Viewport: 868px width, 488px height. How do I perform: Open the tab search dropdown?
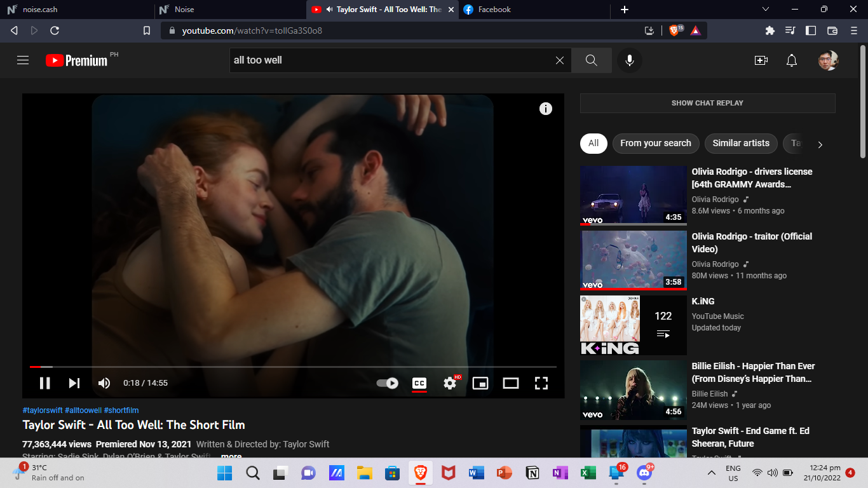(x=766, y=10)
